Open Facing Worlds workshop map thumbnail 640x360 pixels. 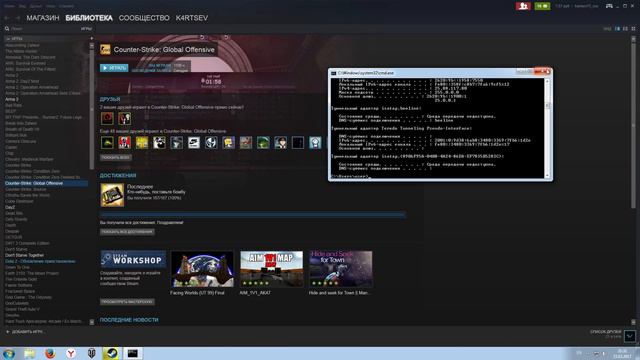pos(202,269)
